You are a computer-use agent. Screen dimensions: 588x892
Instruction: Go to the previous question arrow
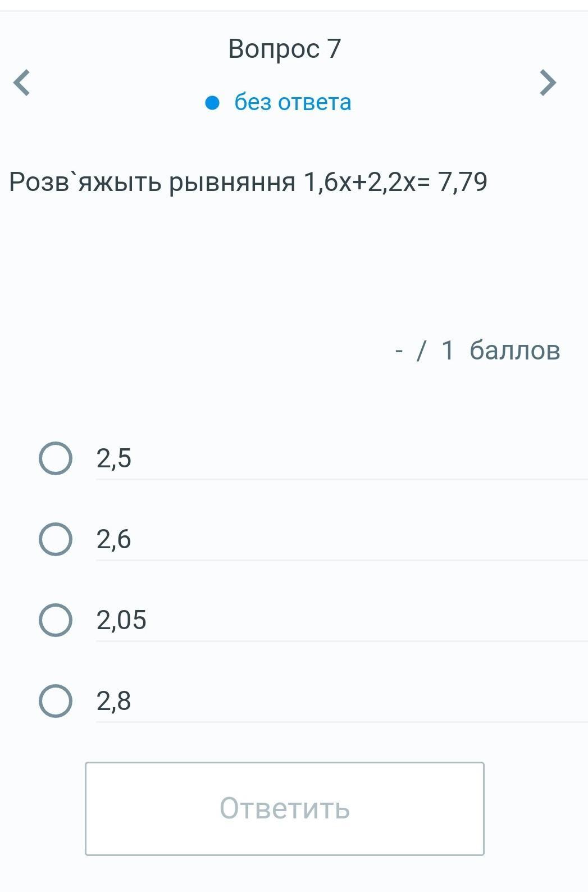(x=21, y=83)
